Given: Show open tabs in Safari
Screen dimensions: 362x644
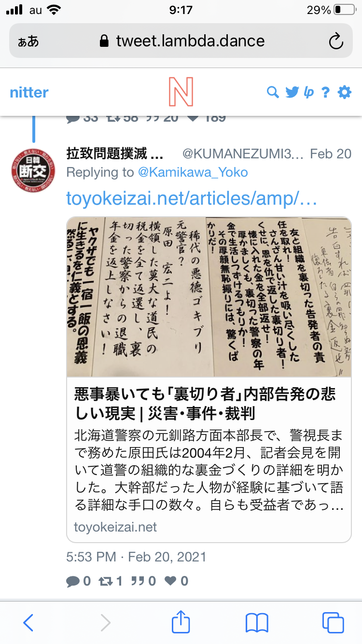Looking at the screenshot, I should coord(333,623).
